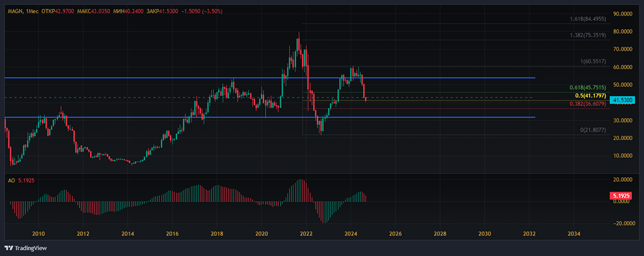
Task: Open the AO indicator legend label
Action: coord(11,181)
